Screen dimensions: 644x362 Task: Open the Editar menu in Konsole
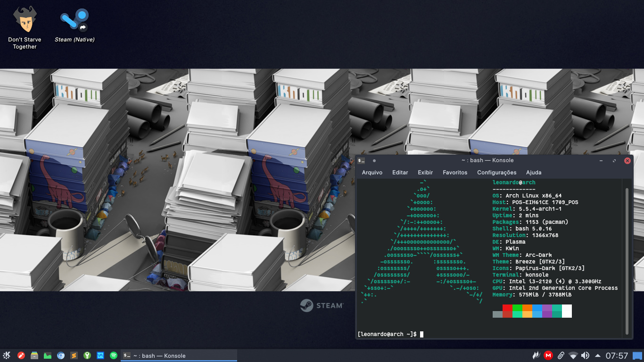400,173
